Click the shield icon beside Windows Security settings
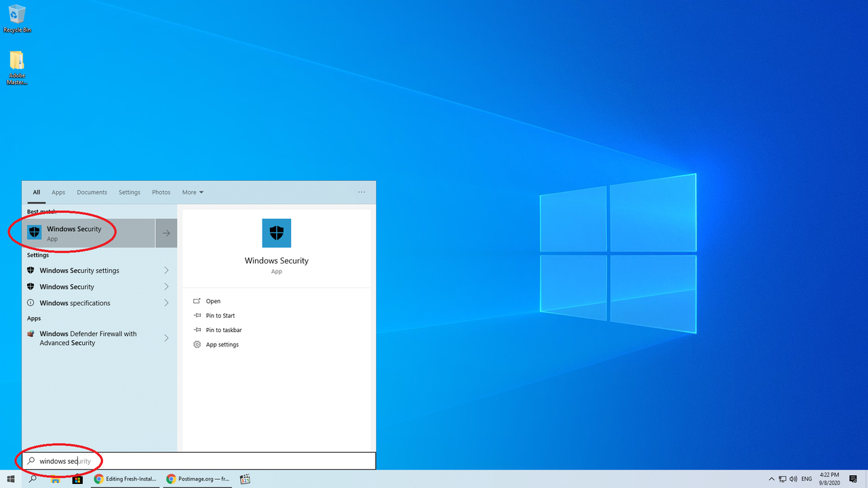Viewport: 868px width, 488px height. click(x=31, y=270)
